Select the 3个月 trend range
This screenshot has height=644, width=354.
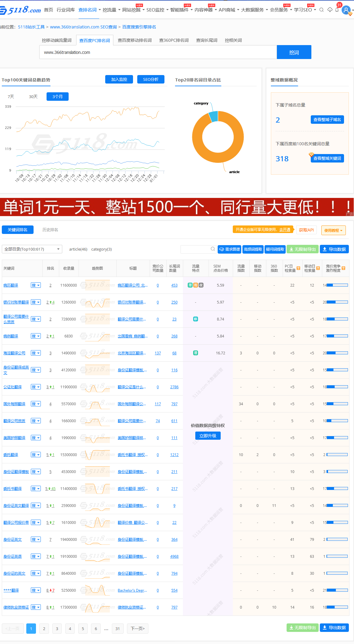57,97
